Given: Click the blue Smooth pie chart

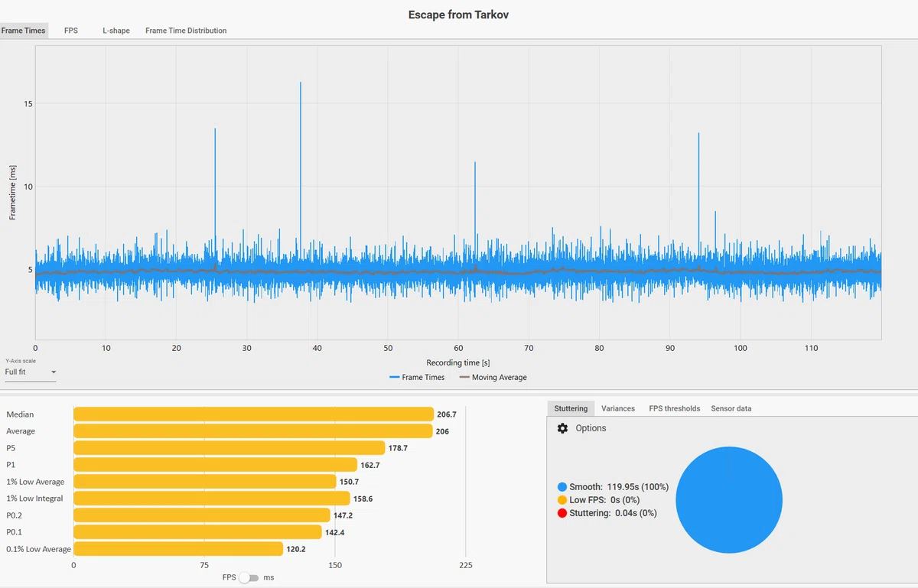Looking at the screenshot, I should point(729,500).
